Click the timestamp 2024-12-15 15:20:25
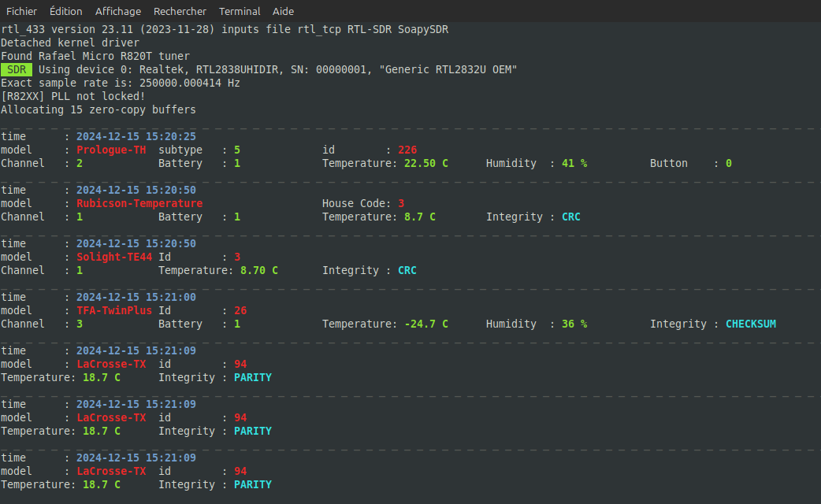Screen dimensions: 821x504 (136, 136)
